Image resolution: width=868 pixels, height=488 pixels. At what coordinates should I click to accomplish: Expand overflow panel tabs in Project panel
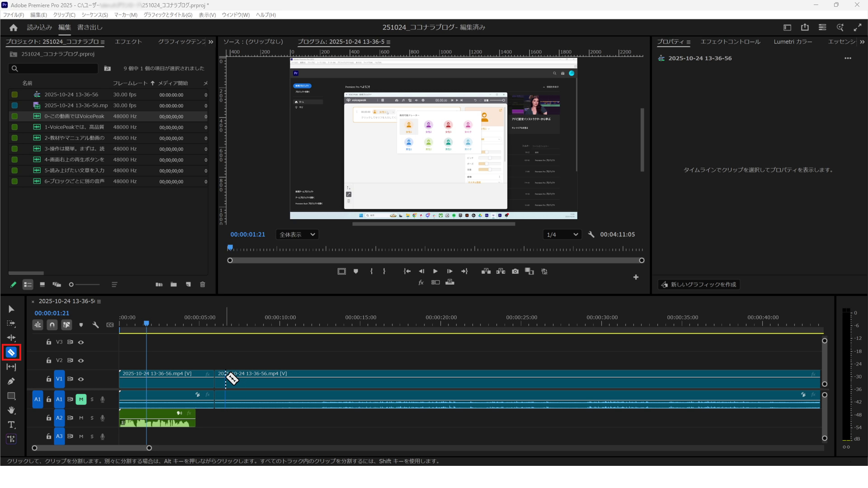coord(211,42)
